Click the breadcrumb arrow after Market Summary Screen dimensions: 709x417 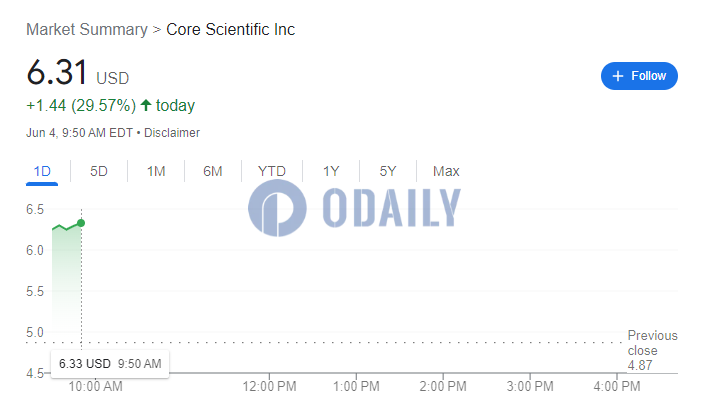tap(157, 30)
